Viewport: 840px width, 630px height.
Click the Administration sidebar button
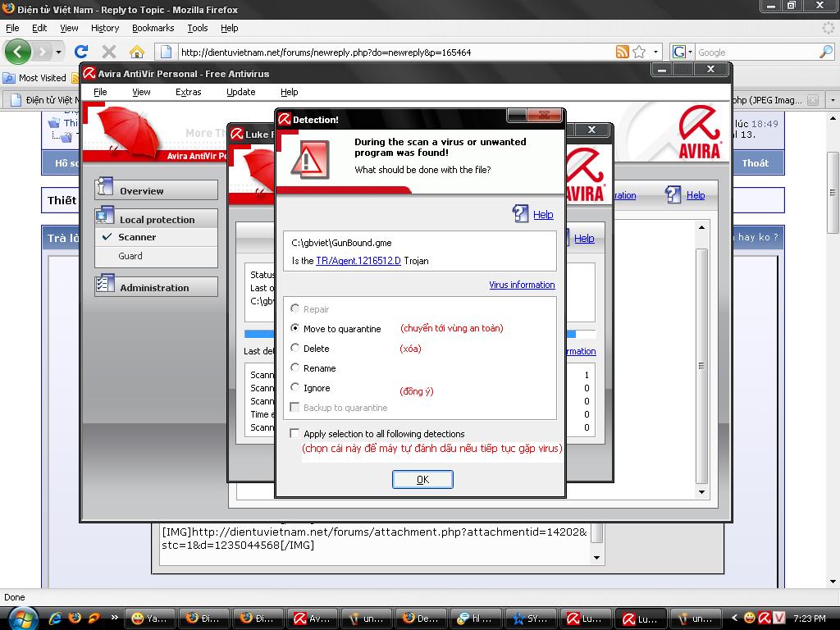(x=157, y=286)
